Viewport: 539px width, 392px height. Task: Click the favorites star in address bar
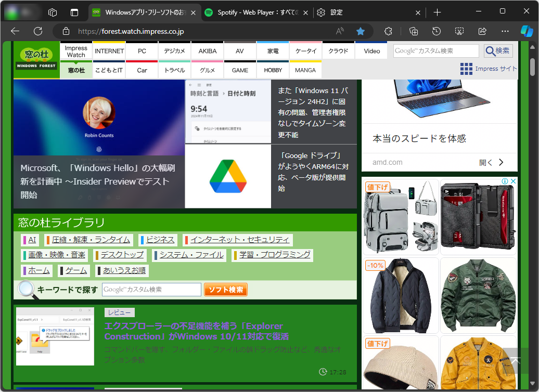point(361,31)
